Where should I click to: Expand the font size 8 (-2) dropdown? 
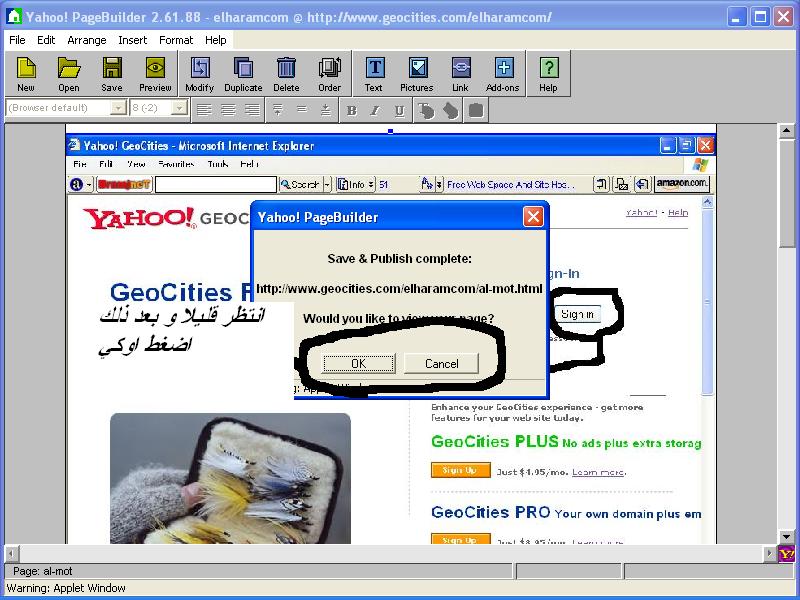click(x=180, y=108)
